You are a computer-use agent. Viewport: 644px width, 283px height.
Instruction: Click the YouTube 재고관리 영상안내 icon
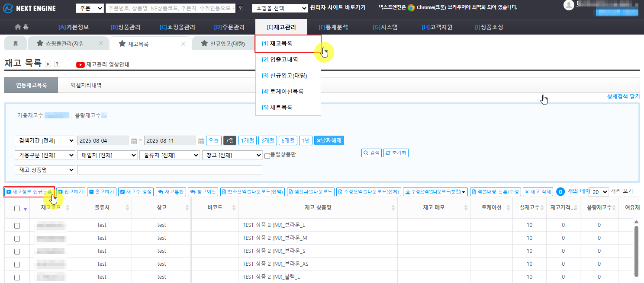80,65
